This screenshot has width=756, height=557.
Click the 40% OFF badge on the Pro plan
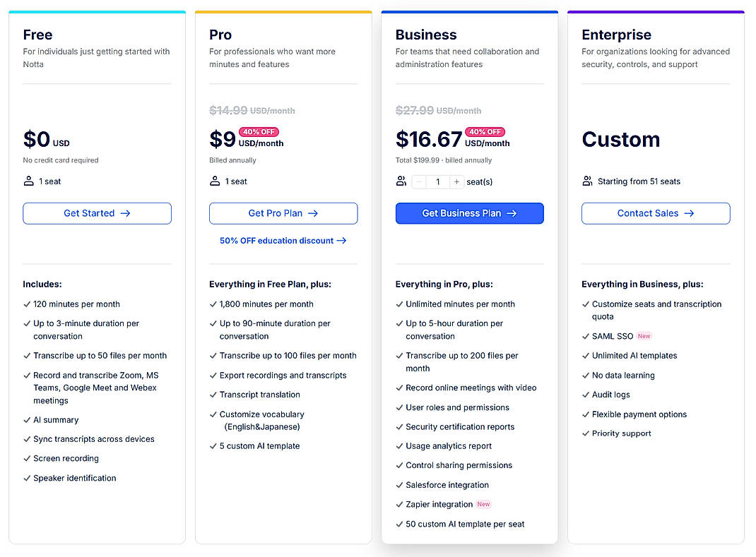(259, 131)
